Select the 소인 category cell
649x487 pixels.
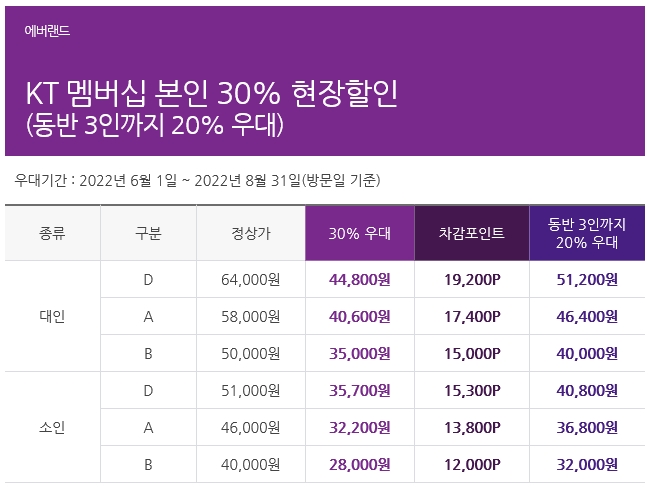pos(52,427)
